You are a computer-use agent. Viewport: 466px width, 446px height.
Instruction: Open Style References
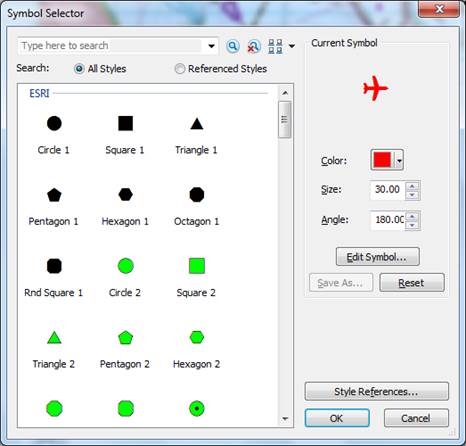pyautogui.click(x=377, y=392)
